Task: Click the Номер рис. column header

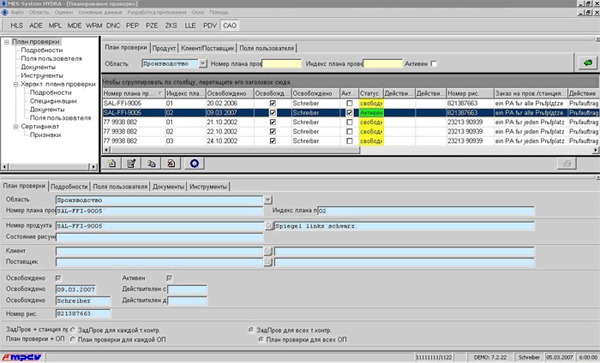Action: [x=470, y=93]
